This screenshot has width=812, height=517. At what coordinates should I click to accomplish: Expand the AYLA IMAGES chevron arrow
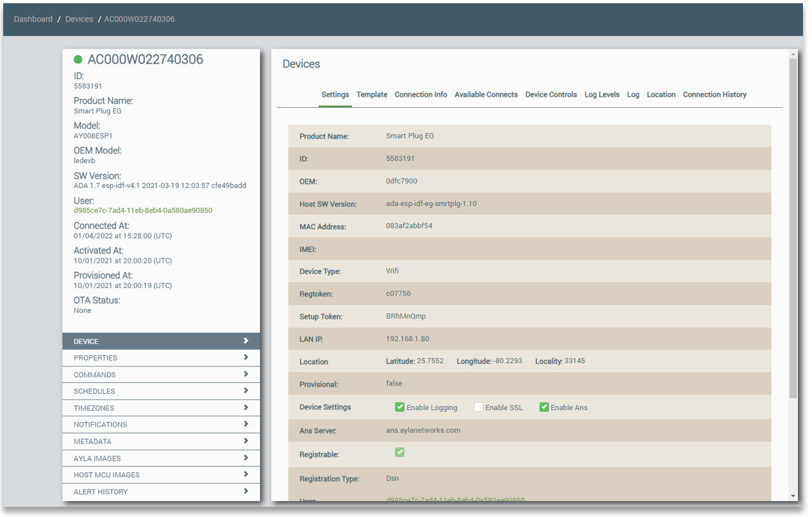pos(245,458)
